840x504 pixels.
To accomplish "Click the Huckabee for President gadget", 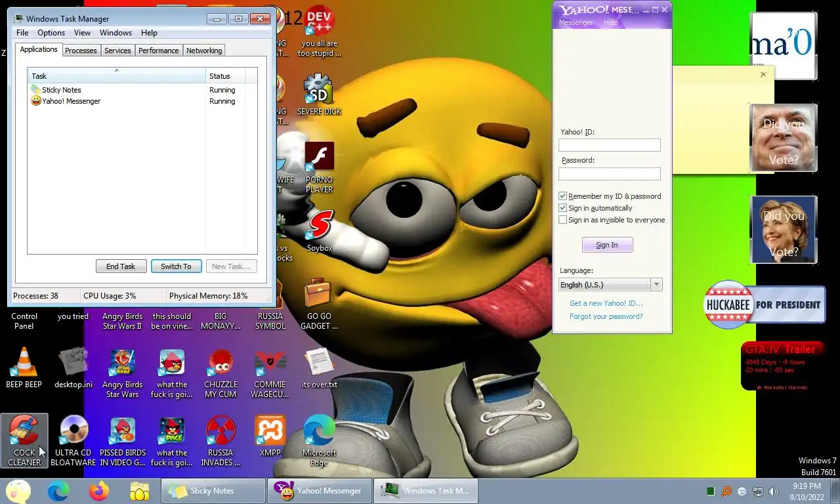I will 765,304.
